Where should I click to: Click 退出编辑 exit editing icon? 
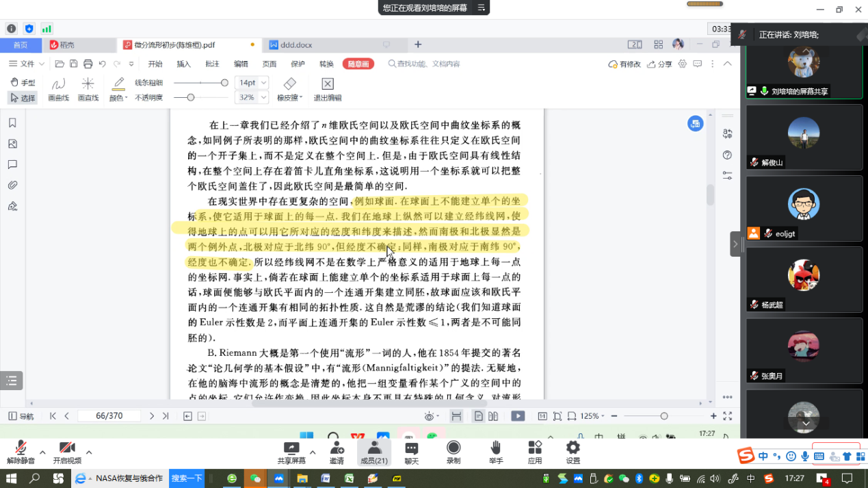tap(328, 88)
